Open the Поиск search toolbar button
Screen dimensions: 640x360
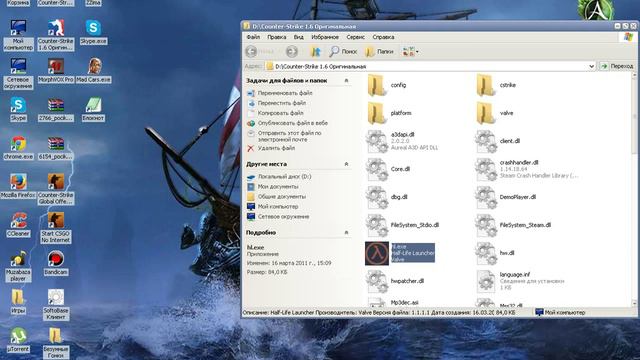(343, 51)
